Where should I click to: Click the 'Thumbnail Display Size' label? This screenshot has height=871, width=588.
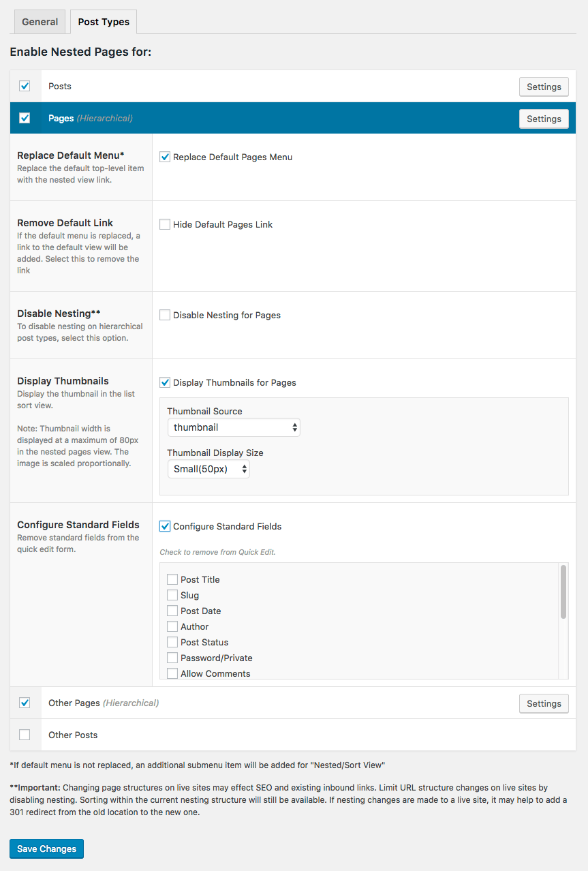pos(215,453)
